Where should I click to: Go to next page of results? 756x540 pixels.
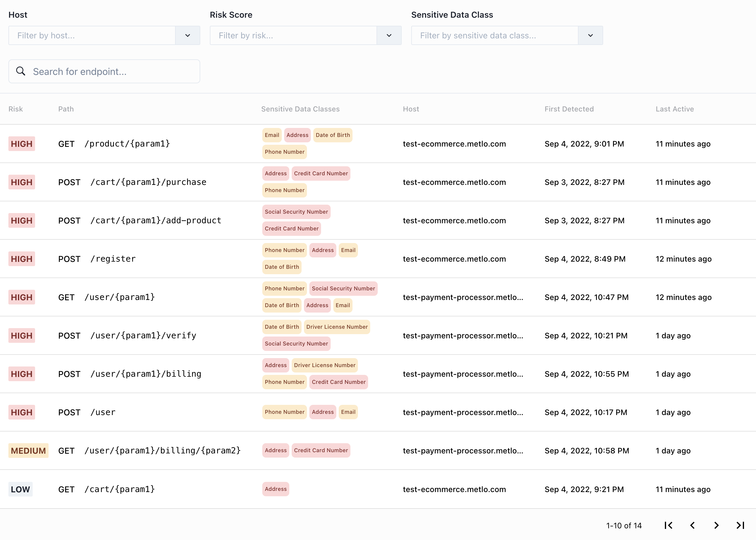716,525
